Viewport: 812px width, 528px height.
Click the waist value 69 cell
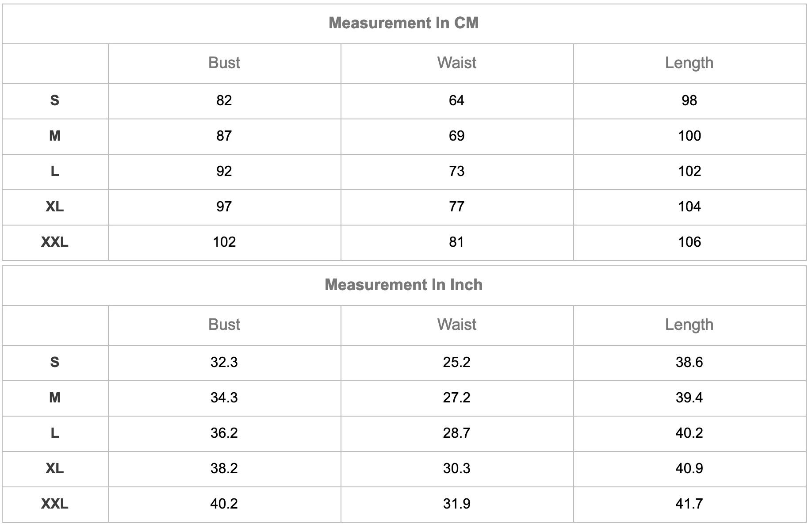457,136
